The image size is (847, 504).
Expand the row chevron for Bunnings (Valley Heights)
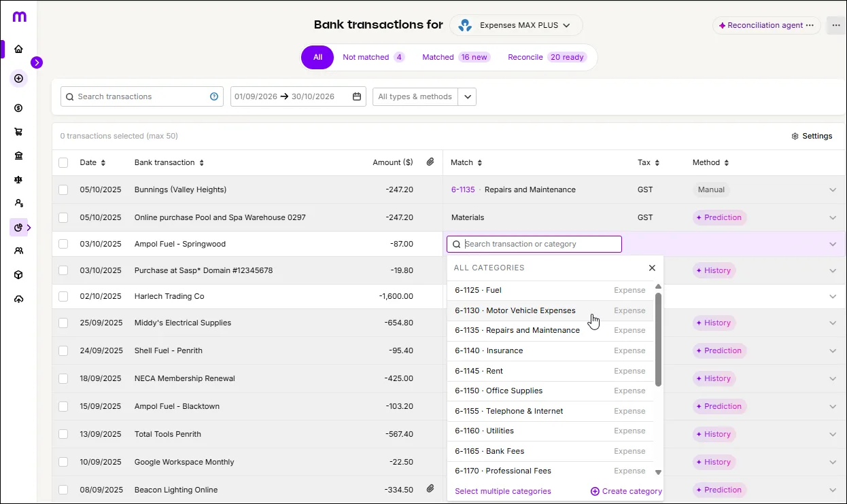[x=833, y=190]
